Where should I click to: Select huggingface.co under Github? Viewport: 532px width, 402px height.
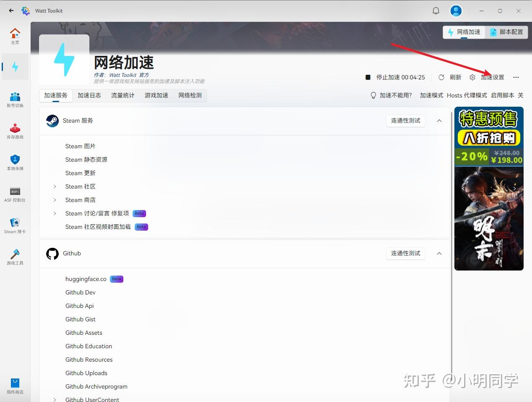pyautogui.click(x=86, y=279)
